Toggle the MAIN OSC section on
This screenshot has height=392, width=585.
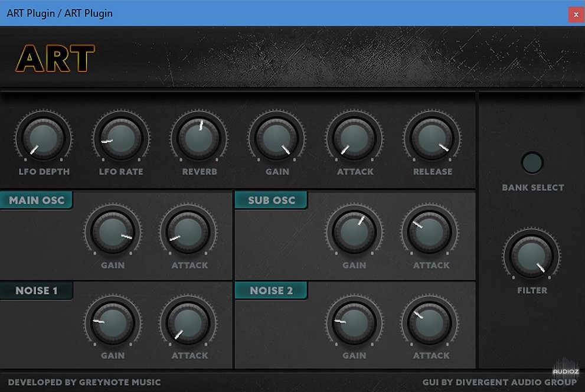click(x=36, y=200)
